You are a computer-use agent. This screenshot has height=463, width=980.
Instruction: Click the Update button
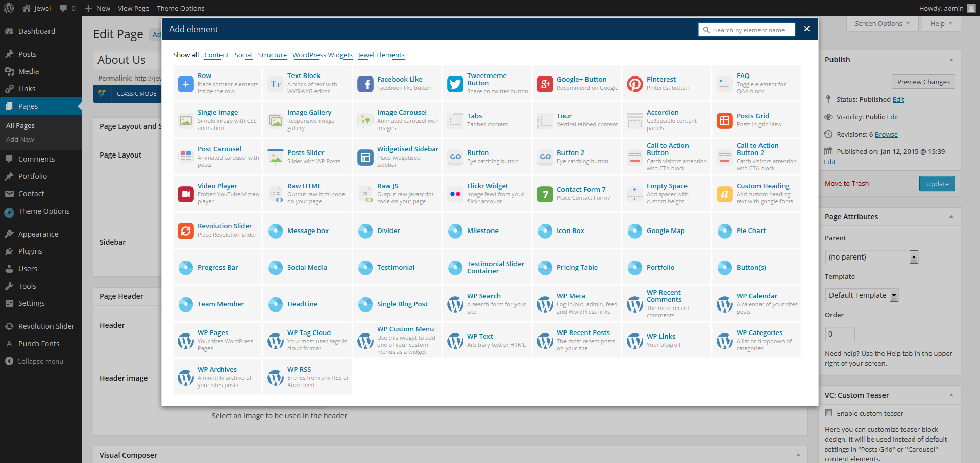(937, 184)
